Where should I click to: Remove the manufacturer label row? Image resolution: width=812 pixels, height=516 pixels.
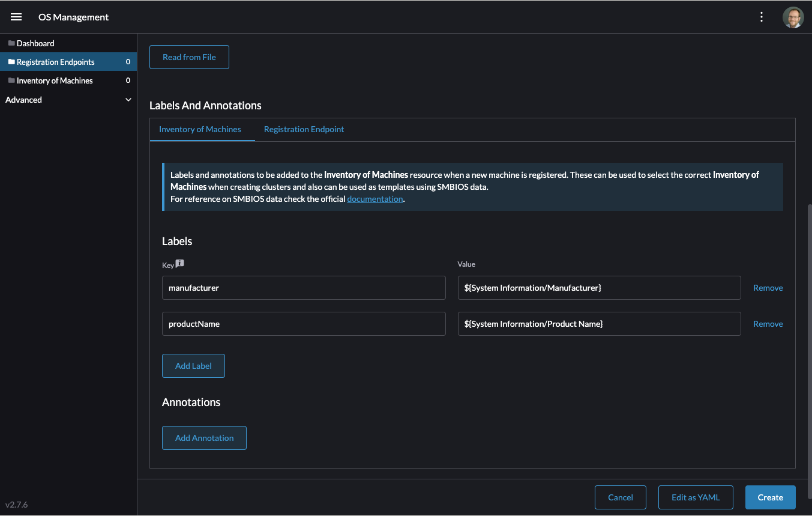768,288
